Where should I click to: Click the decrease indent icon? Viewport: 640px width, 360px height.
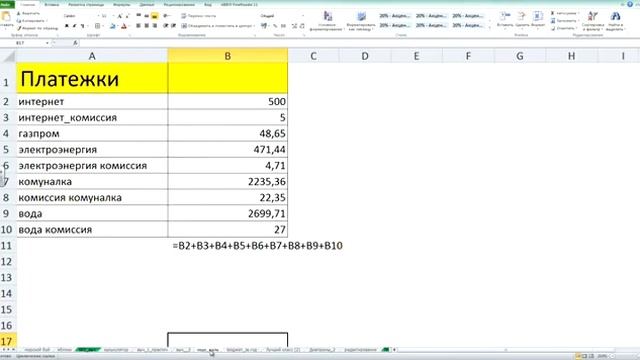(x=166, y=26)
